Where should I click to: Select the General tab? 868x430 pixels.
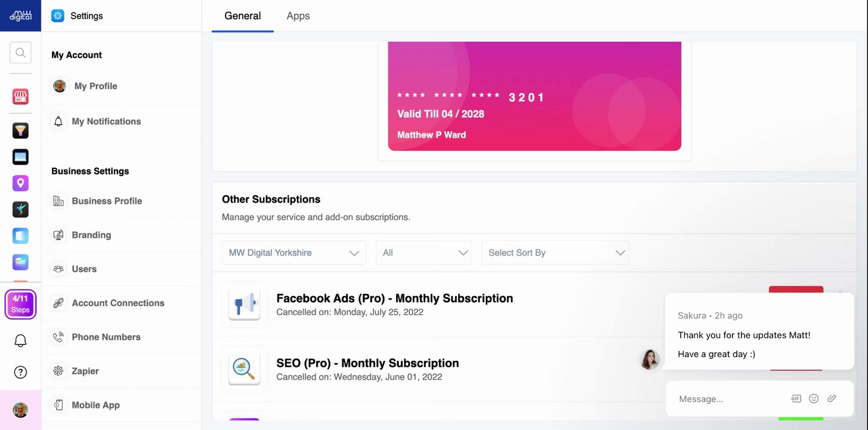coord(242,16)
